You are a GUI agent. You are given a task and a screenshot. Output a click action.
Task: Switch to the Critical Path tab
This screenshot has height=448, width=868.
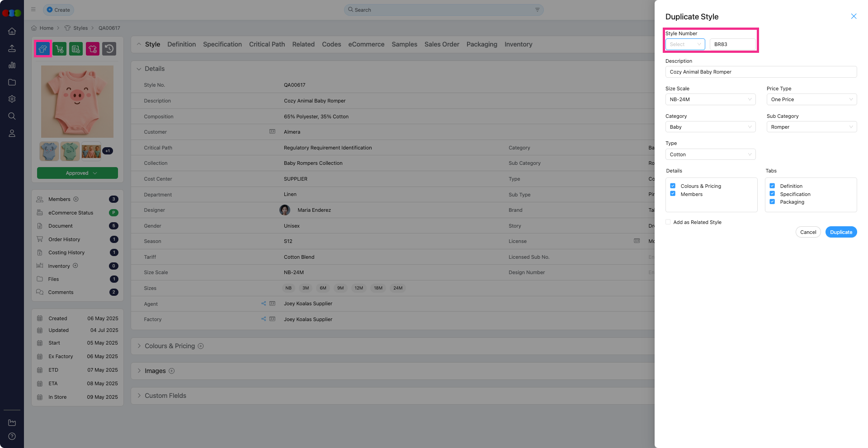click(267, 44)
